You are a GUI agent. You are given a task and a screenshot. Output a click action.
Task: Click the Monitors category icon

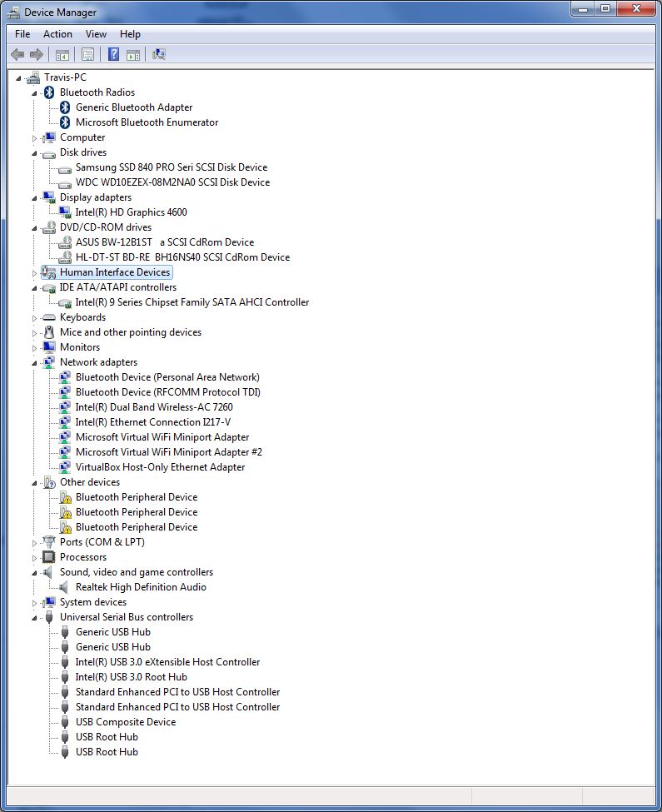(x=49, y=347)
